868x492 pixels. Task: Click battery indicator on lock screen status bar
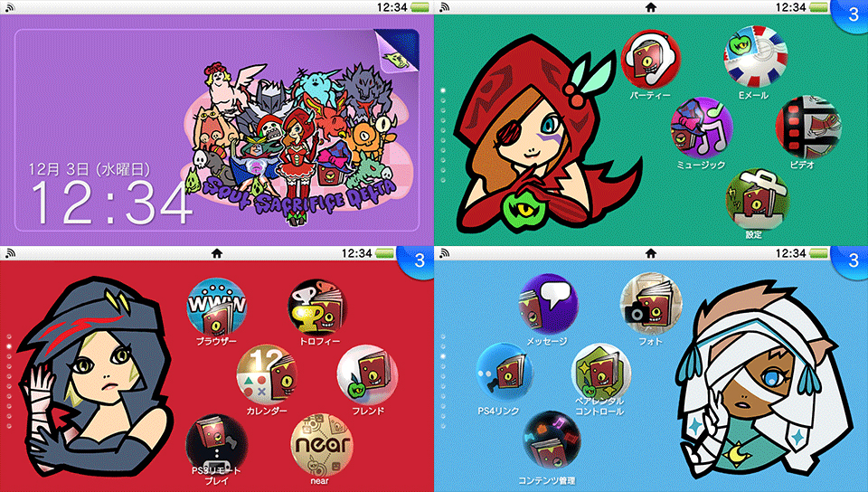click(420, 7)
